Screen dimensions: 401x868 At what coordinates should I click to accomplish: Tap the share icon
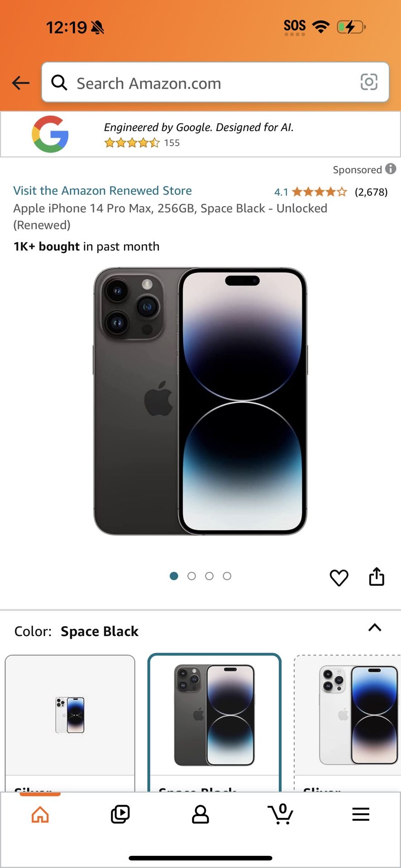tap(377, 576)
